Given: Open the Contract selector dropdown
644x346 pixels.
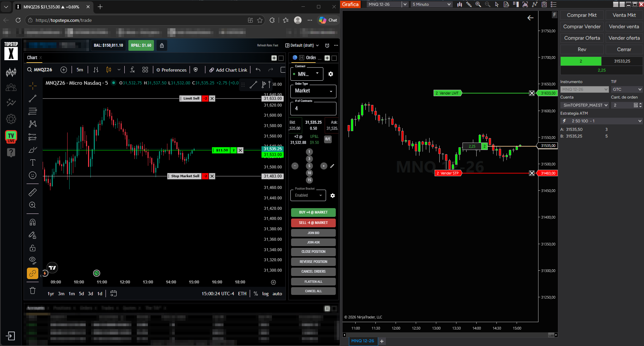Looking at the screenshot, I should (307, 74).
